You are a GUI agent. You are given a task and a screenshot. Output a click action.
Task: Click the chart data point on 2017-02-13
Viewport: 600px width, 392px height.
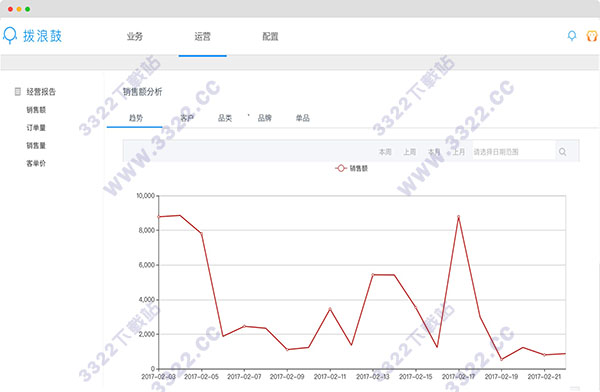(373, 274)
